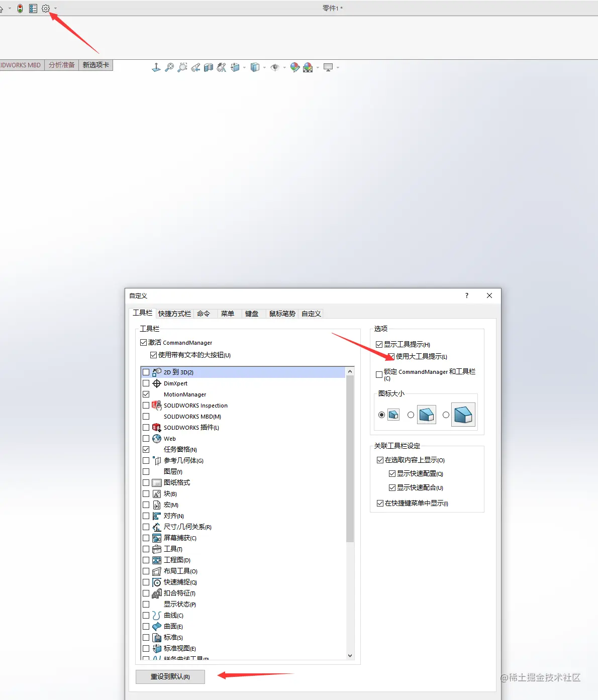The width and height of the screenshot is (598, 700).
Task: Click the Apply Scene icon
Action: pos(308,67)
